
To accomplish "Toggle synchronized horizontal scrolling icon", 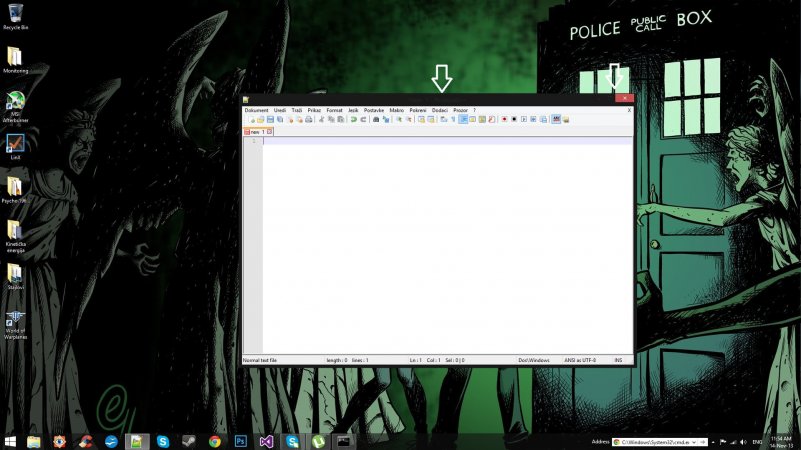I will pyautogui.click(x=431, y=120).
